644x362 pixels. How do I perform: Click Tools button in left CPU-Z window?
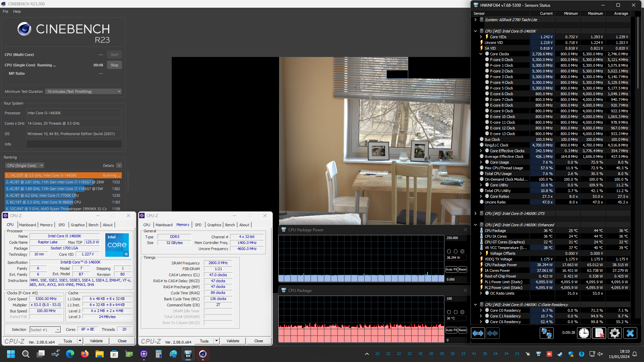click(x=68, y=341)
